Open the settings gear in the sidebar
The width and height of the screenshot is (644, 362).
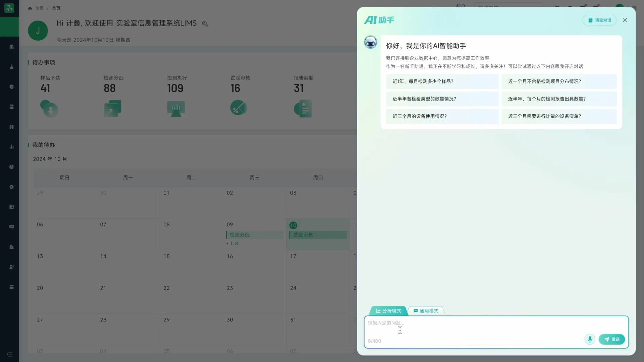11,187
